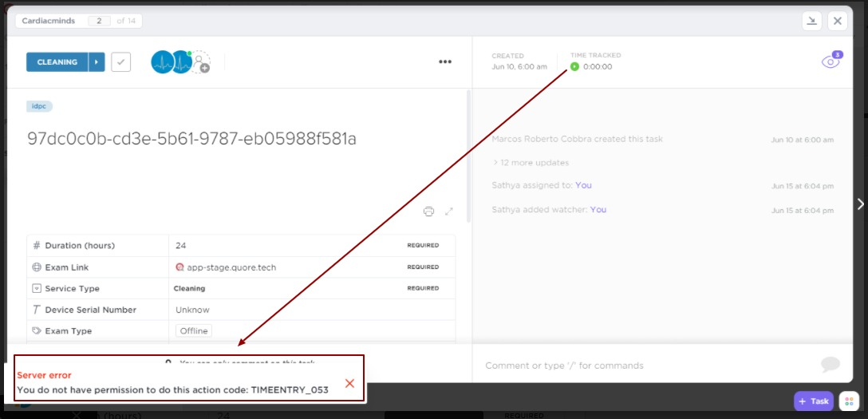This screenshot has height=419, width=868.
Task: Edit the Duration (hours) value 24
Action: pos(181,245)
